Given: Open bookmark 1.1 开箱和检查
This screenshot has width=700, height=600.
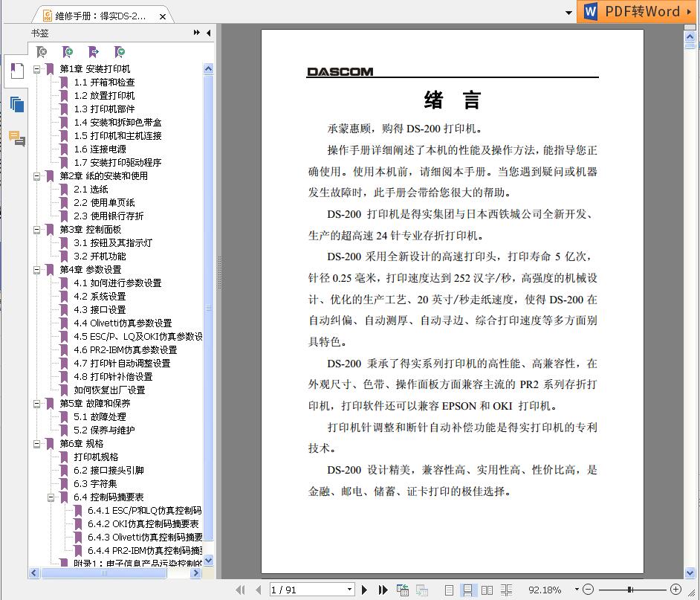Looking at the screenshot, I should (x=104, y=83).
